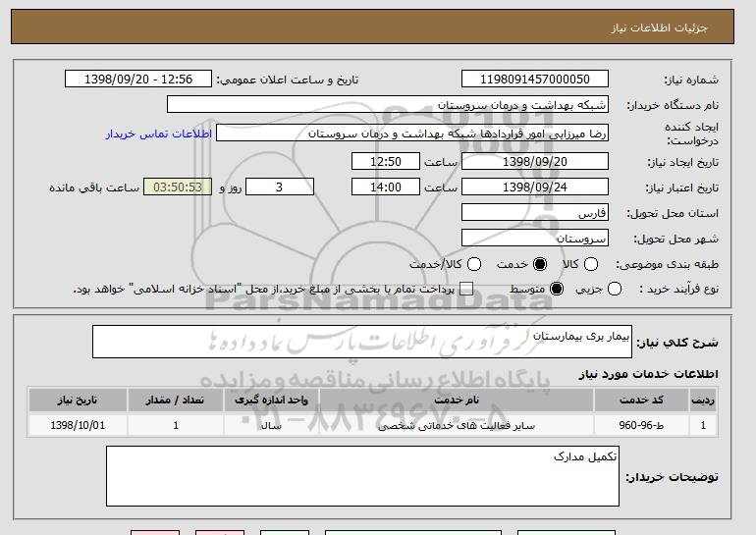This screenshot has height=535, width=756.
Task: Click the delivery province field فارس
Action: coord(535,213)
